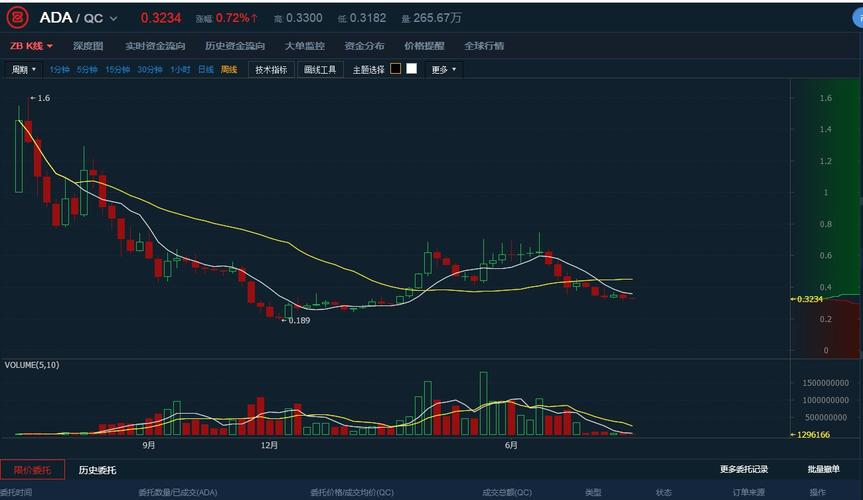This screenshot has height=500, width=863.
Task: Click the 0.72% change percentage in header
Action: point(237,18)
